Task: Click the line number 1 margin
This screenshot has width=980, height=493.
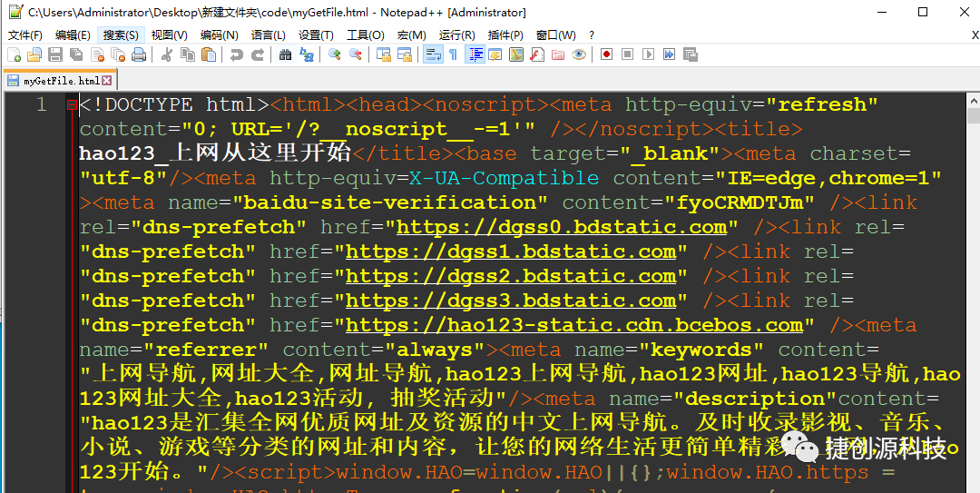Action: [x=41, y=104]
